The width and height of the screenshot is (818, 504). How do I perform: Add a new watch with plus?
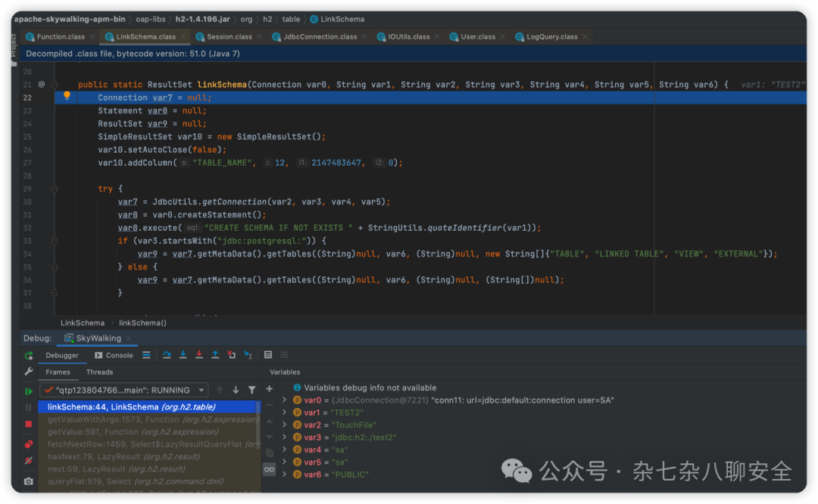pos(269,389)
